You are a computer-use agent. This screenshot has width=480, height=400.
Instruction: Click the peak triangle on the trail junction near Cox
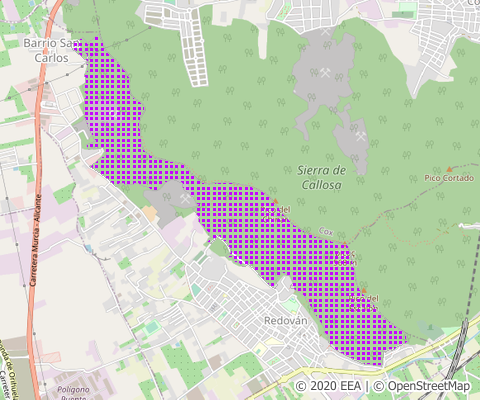(x=344, y=244)
